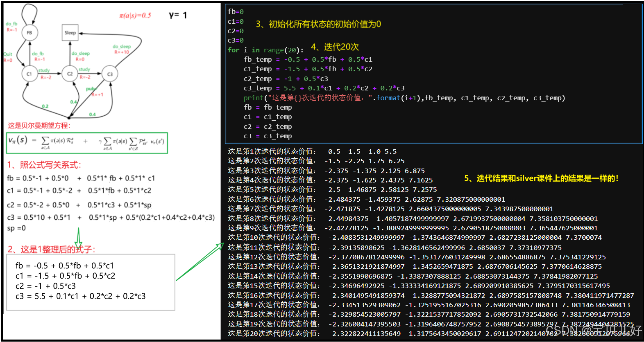Select the equation 'c2 = 0.5*-2 + 0.5*0 + ...'
Image resolution: width=644 pixels, height=342 pixels.
pos(79,205)
